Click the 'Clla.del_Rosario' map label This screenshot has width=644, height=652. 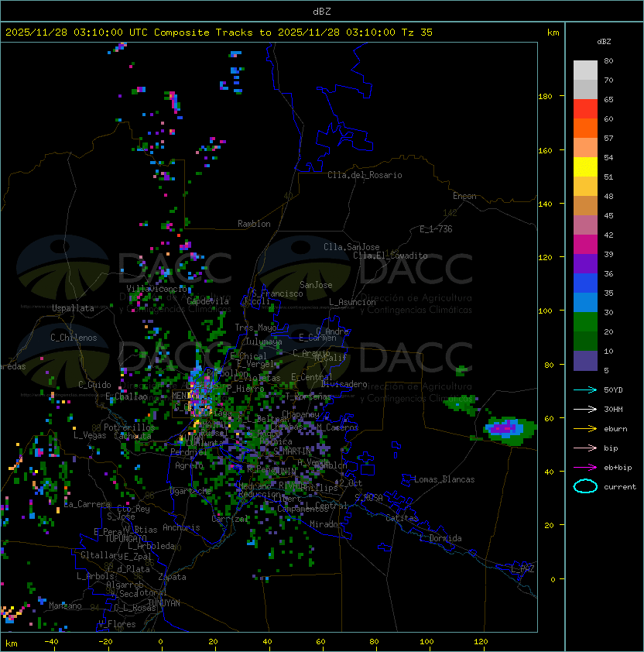(365, 175)
